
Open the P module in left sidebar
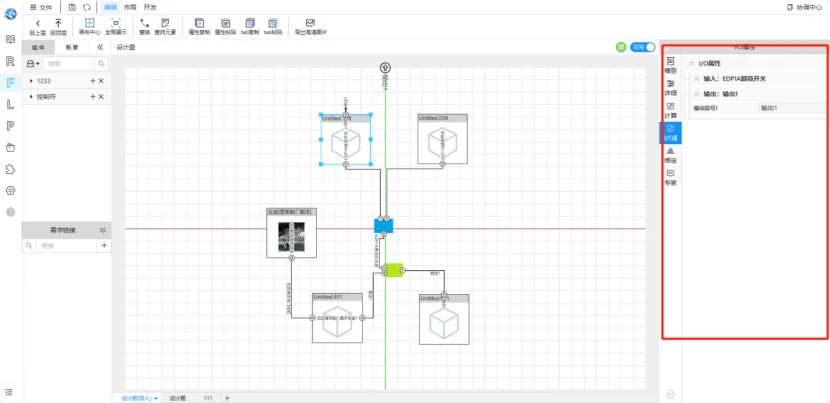(x=10, y=126)
